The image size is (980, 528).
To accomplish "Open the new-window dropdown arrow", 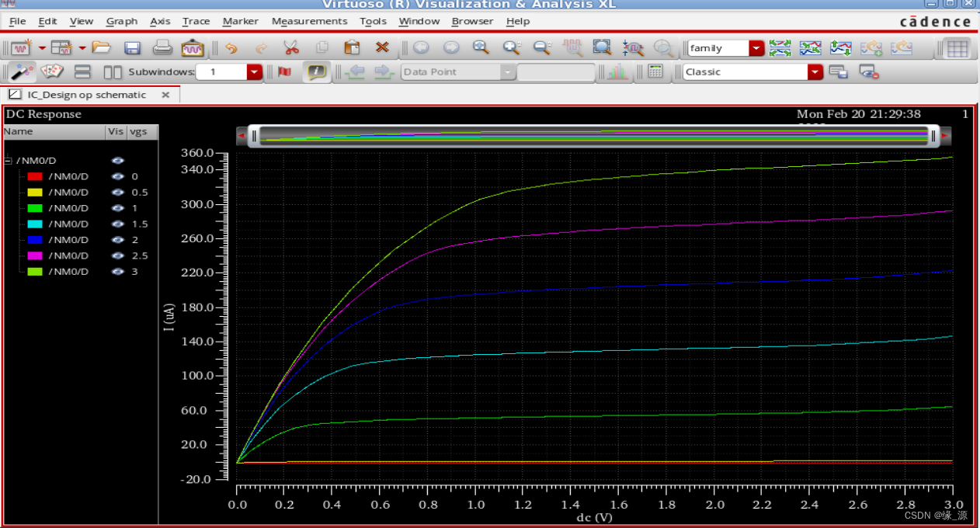I will click(42, 48).
